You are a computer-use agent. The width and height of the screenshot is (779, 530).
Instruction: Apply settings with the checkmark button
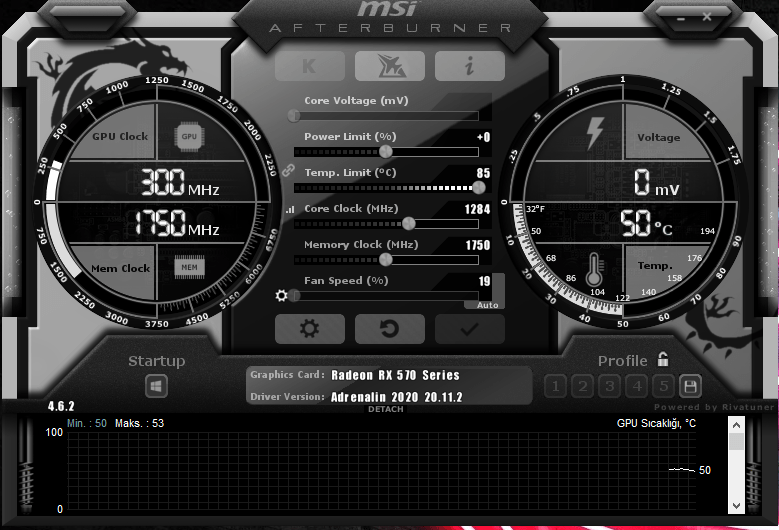pos(470,329)
